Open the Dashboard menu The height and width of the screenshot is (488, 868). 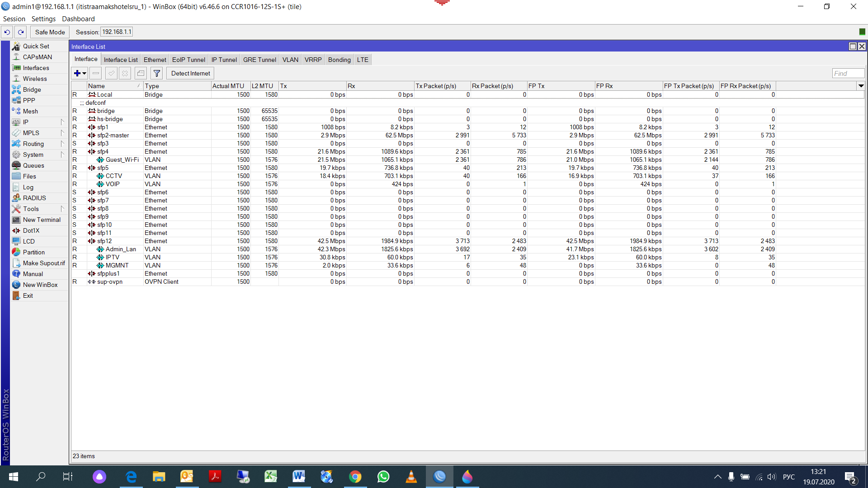click(x=78, y=19)
